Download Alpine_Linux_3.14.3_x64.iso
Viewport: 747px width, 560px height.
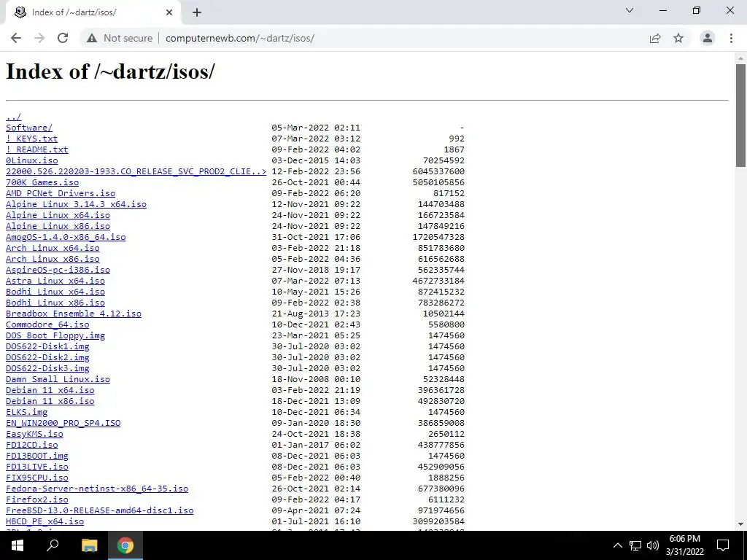coord(76,204)
